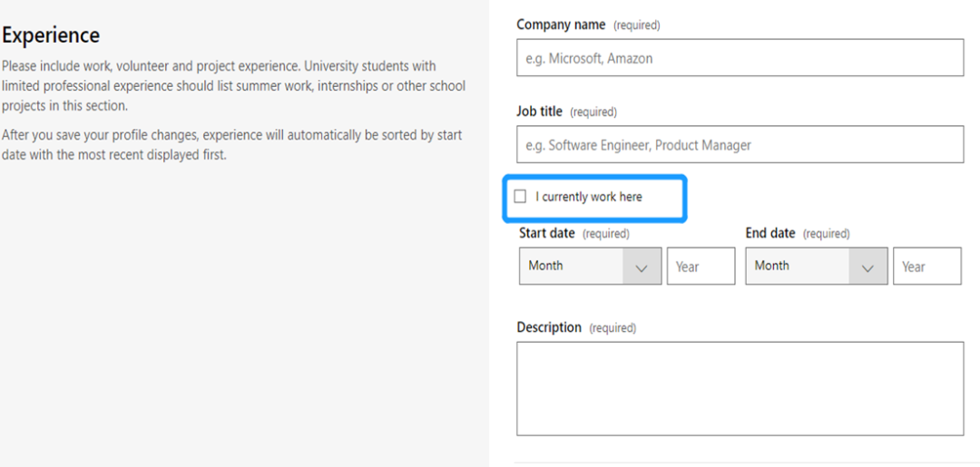The image size is (980, 467).
Task: Check the 'I currently work here' checkbox
Action: [520, 197]
